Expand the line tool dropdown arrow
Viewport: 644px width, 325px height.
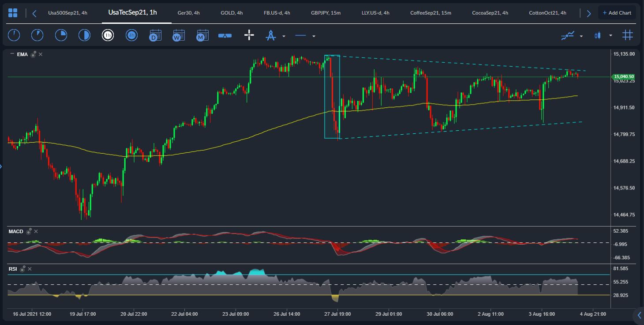point(314,36)
